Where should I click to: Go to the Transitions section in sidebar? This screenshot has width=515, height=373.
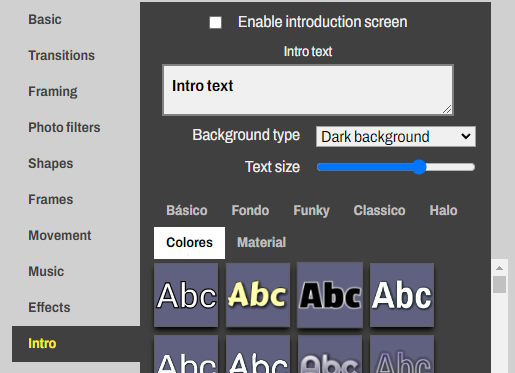pyautogui.click(x=62, y=55)
